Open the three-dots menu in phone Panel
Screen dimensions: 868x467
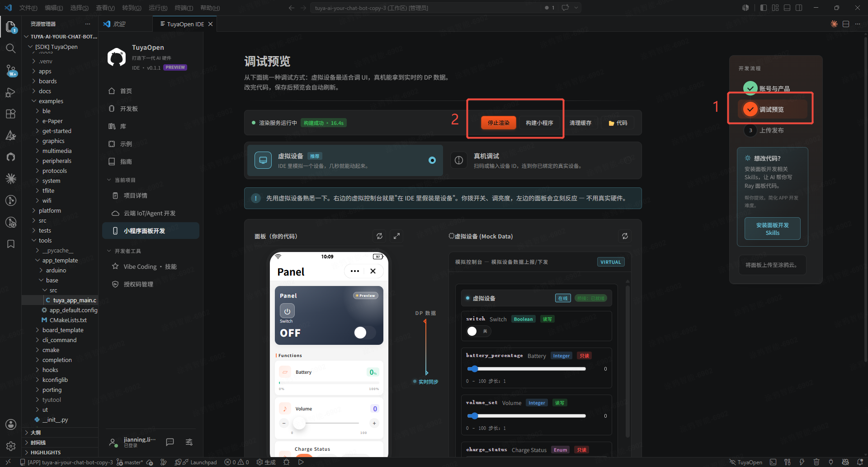pos(355,271)
